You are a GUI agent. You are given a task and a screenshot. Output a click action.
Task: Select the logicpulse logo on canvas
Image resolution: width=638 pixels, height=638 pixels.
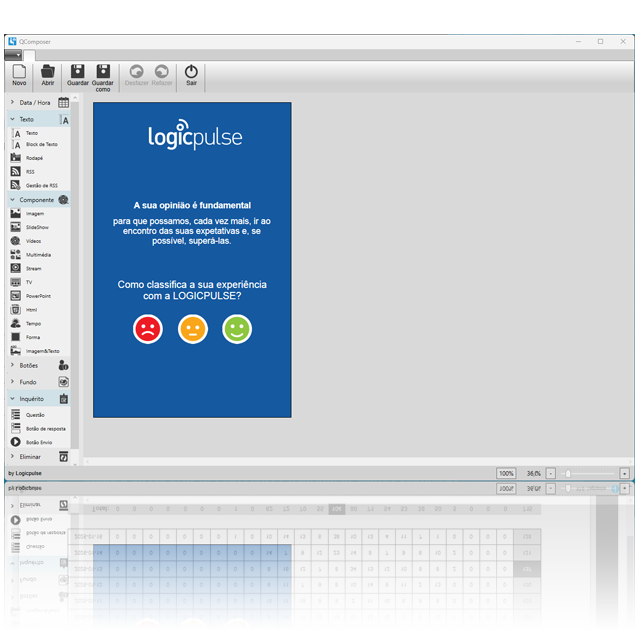point(195,135)
